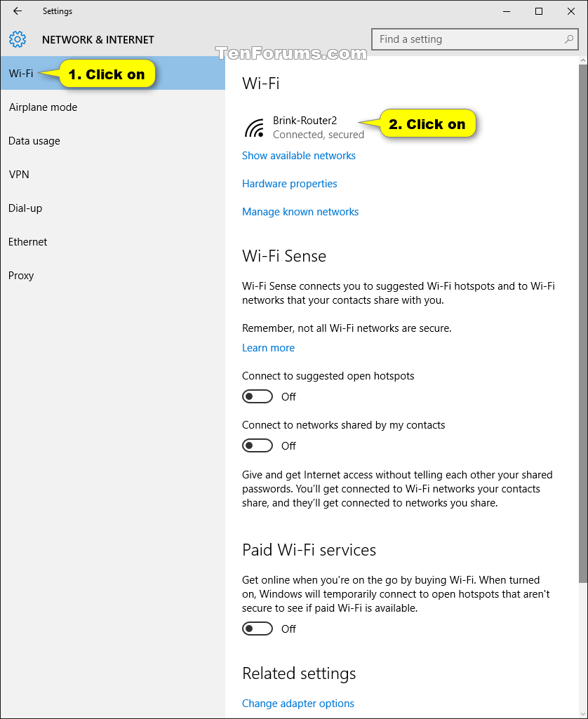Viewport: 588px width, 719px height.
Task: Click the search magnifier icon
Action: coord(569,39)
